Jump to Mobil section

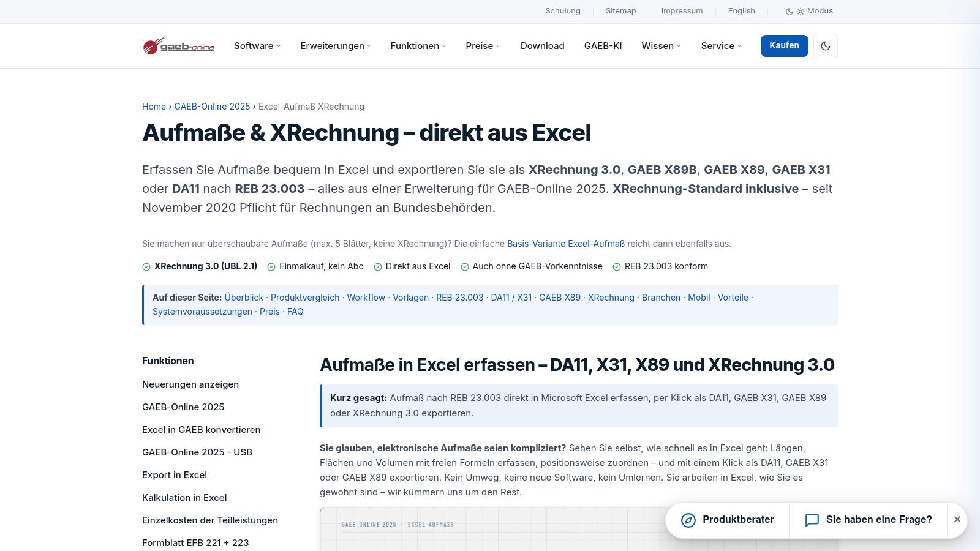(699, 298)
